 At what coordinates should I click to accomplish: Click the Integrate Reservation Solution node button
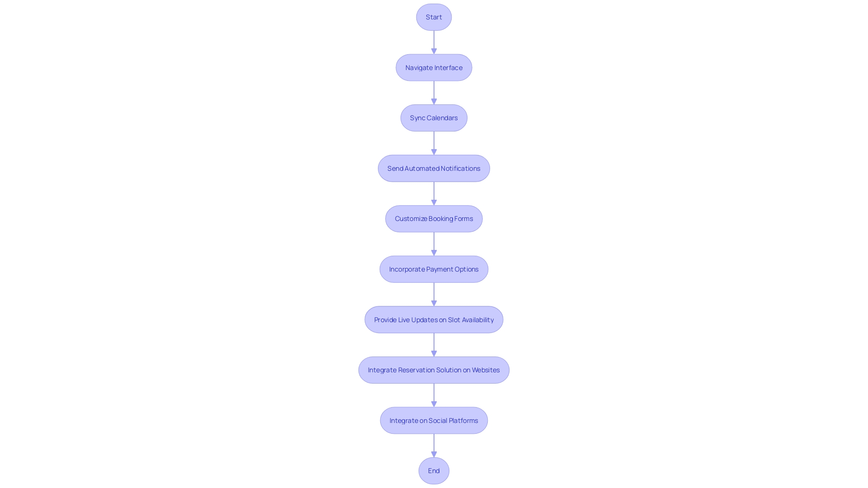[x=434, y=370]
